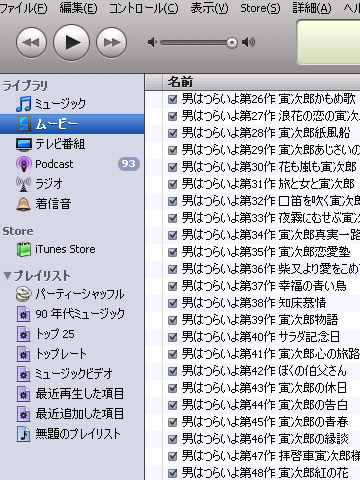Select the トップレート smart playlist icon
Screen dimensions: 360x480
23,354
